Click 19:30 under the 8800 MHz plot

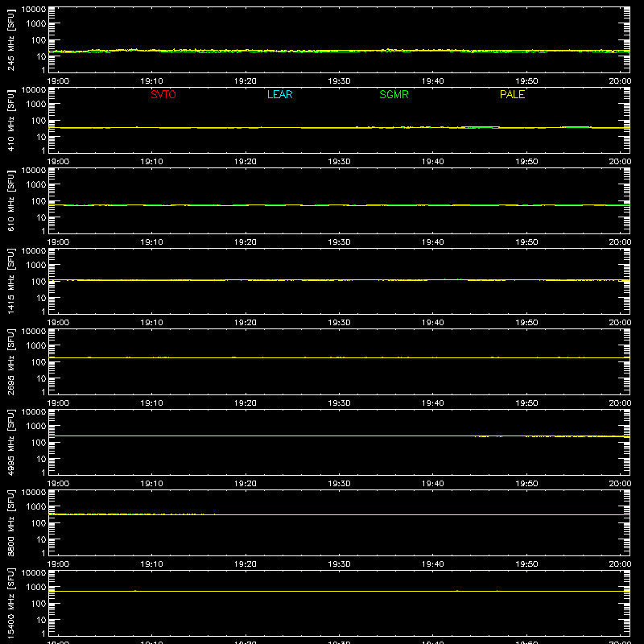(x=339, y=564)
